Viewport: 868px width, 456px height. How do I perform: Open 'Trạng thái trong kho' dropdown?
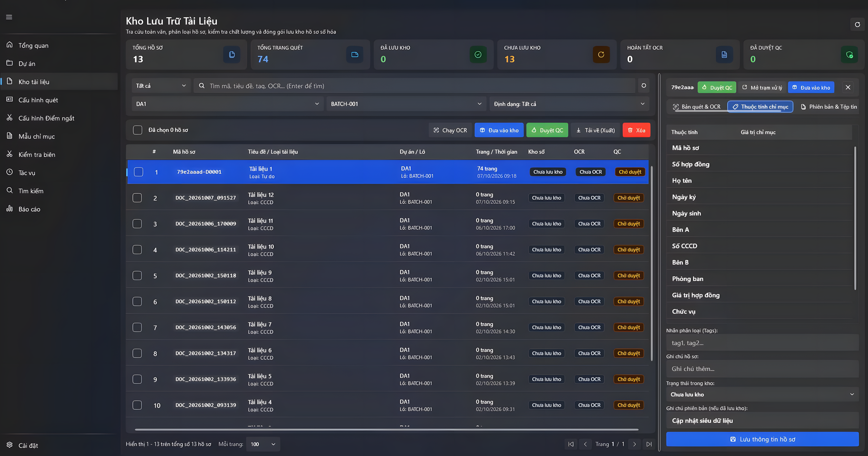(x=762, y=394)
